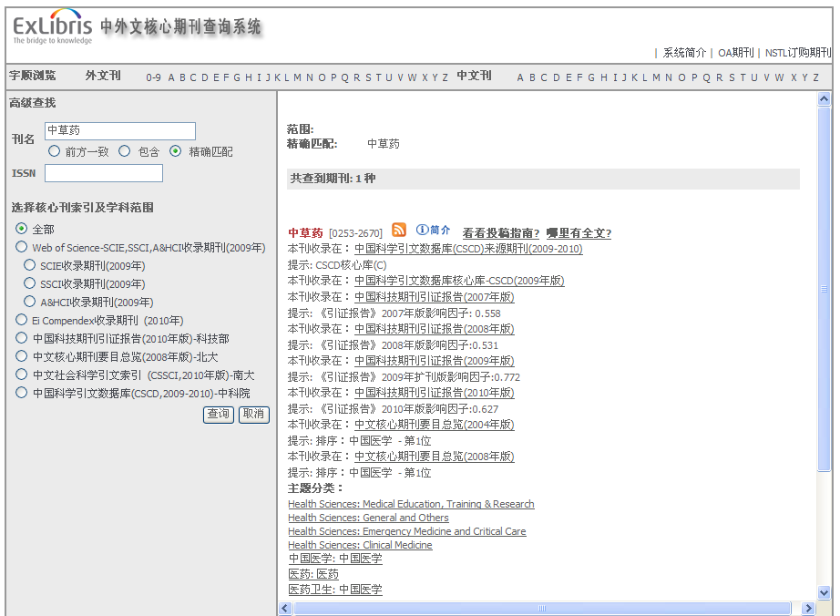Browse 中文刊 journals starting with A
Screen dimensions: 840x616
coord(519,77)
